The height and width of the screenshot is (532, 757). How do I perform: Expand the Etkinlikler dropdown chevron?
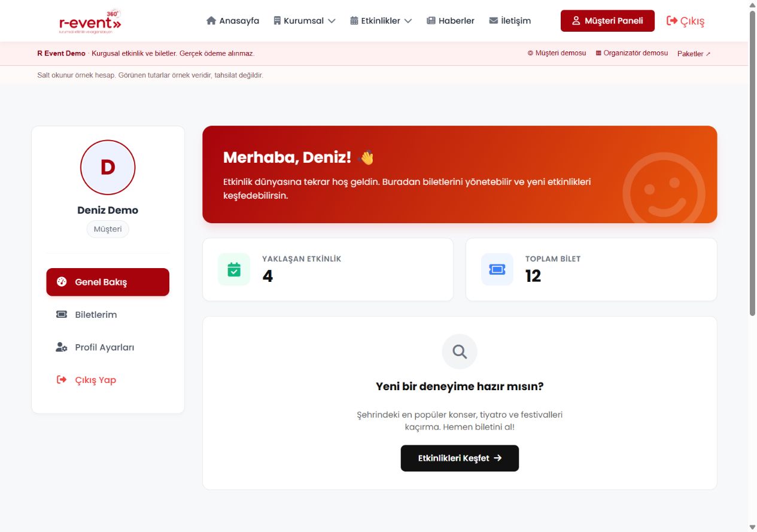(408, 21)
